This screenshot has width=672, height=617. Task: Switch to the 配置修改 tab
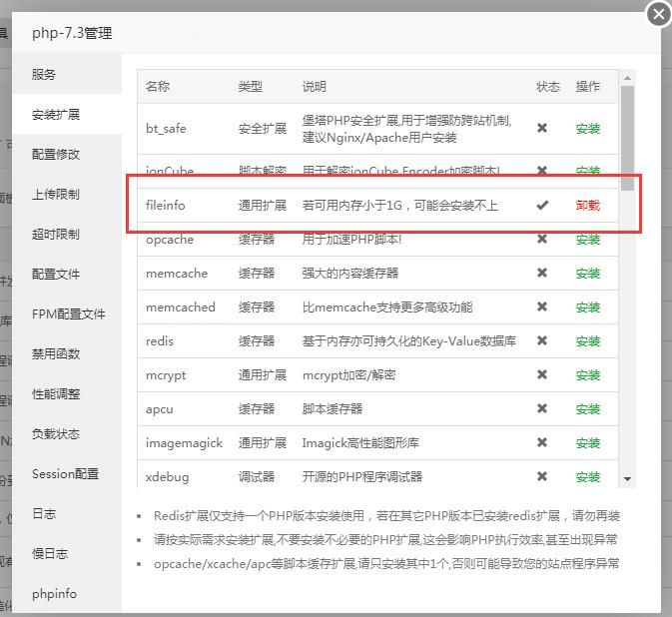click(56, 155)
